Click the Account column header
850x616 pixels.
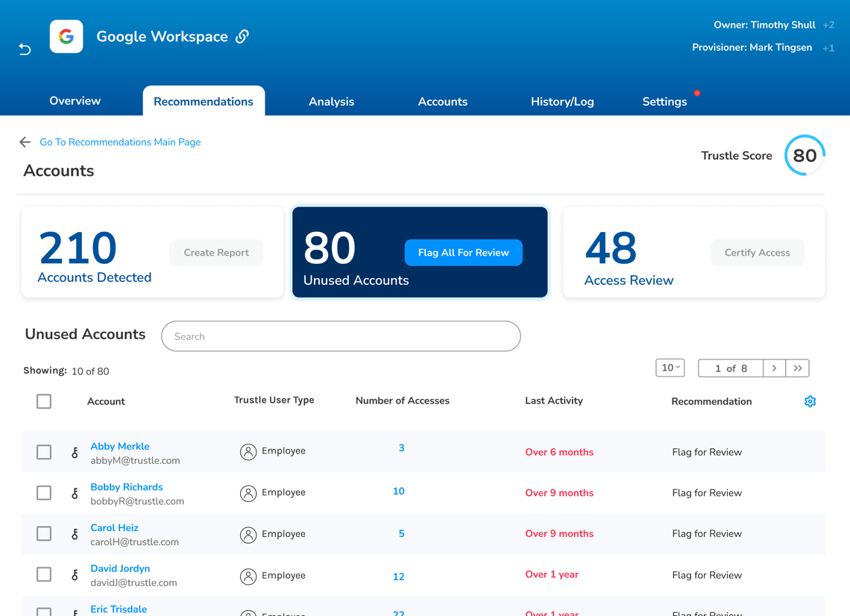[106, 401]
